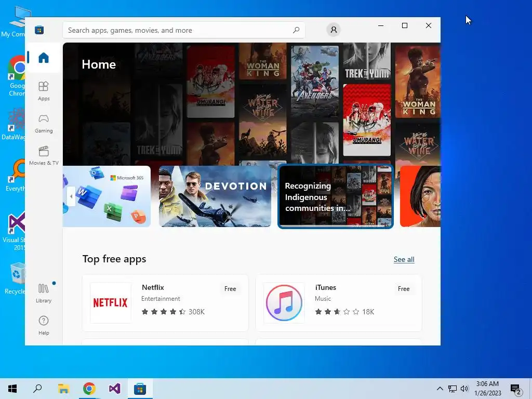Click the Entertainment category under Netflix
The height and width of the screenshot is (399, 532).
click(161, 299)
